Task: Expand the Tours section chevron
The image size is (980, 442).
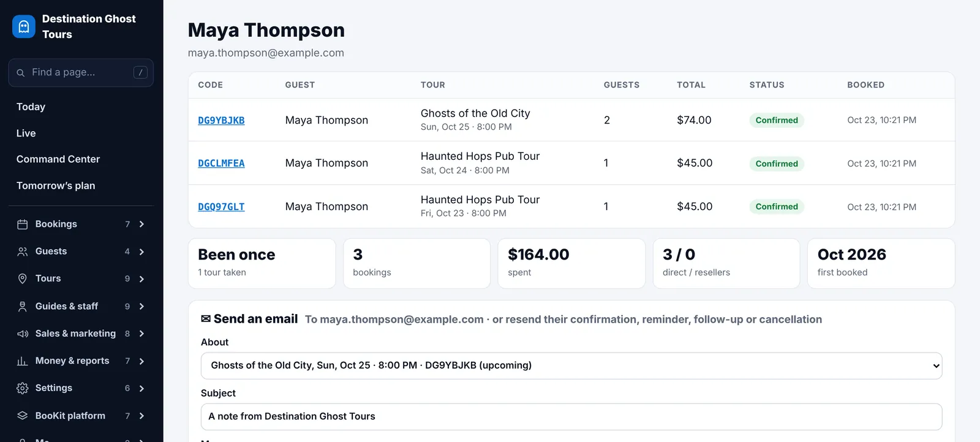Action: tap(141, 279)
